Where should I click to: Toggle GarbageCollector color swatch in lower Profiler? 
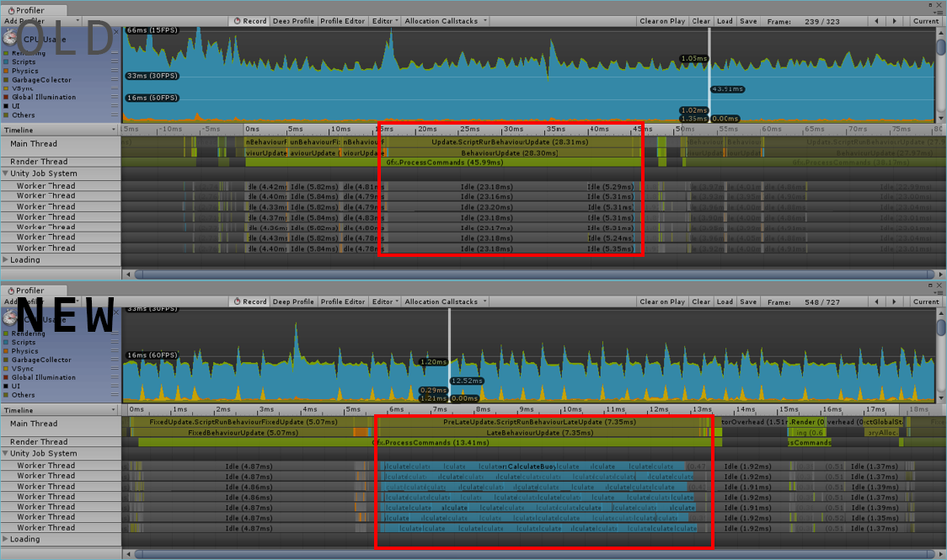pos(6,360)
